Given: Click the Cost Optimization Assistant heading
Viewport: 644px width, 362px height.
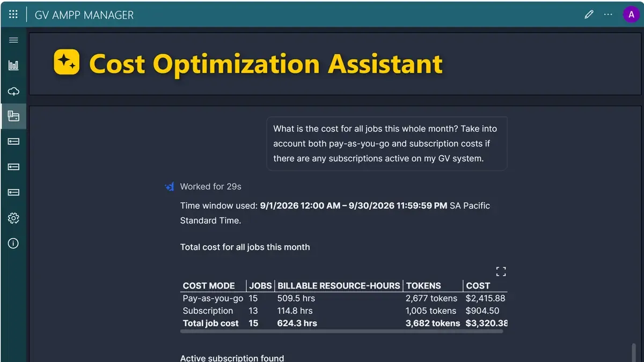Looking at the screenshot, I should [266, 63].
